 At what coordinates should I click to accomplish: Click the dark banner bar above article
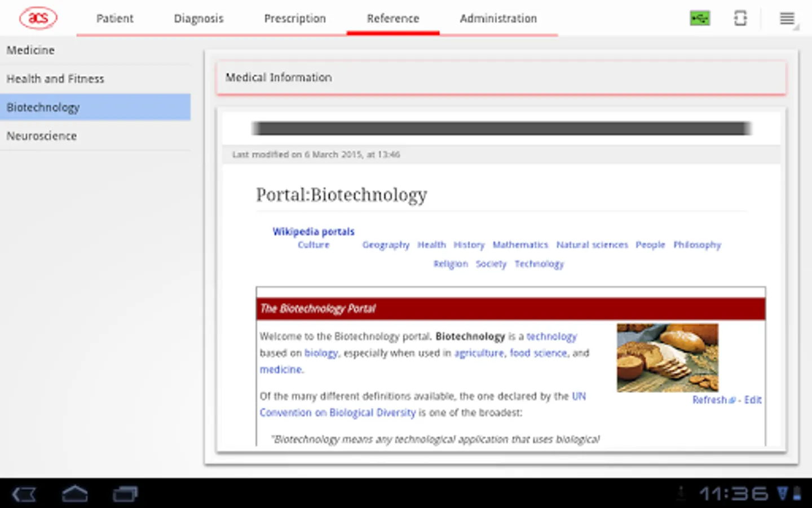click(501, 129)
